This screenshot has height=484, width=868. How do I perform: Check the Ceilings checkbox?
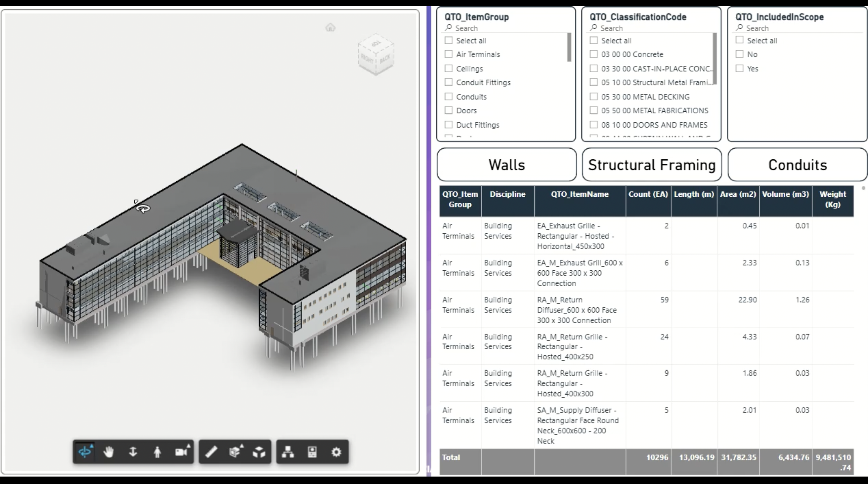click(x=448, y=68)
